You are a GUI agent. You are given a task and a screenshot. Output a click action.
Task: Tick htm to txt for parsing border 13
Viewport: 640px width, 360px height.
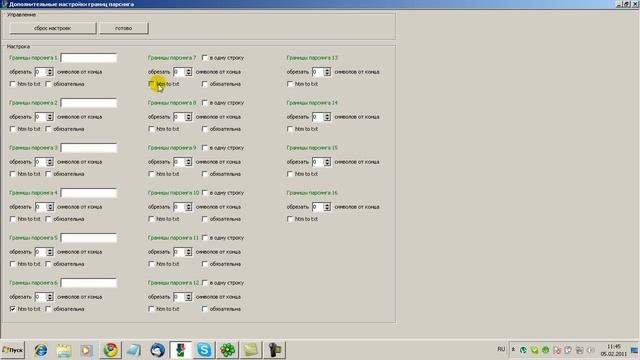(290, 84)
